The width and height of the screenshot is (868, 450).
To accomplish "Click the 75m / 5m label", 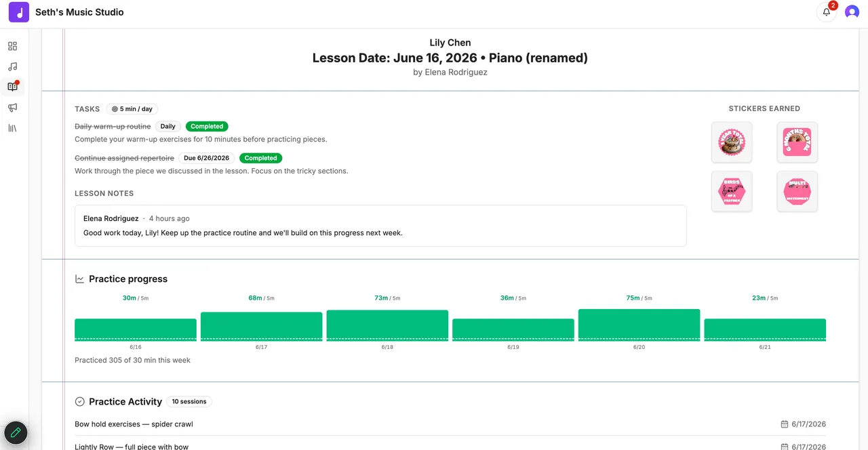I will [x=639, y=298].
